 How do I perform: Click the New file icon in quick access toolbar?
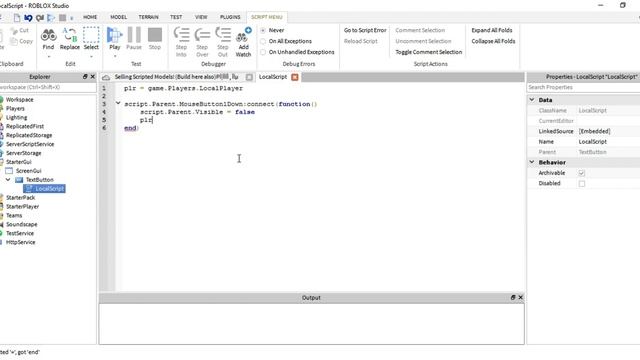coord(17,18)
